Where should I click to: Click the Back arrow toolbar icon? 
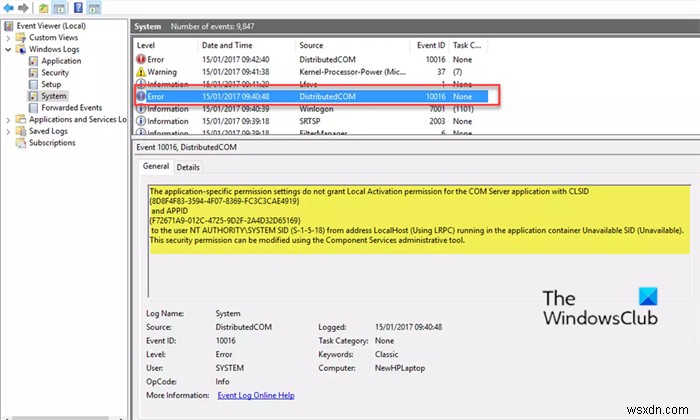coord(8,8)
